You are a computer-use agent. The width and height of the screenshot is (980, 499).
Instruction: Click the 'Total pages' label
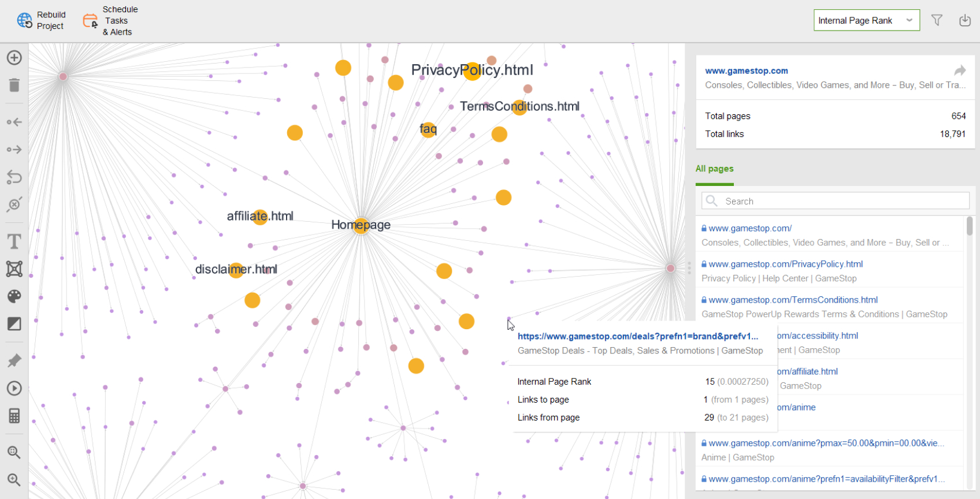coord(727,116)
